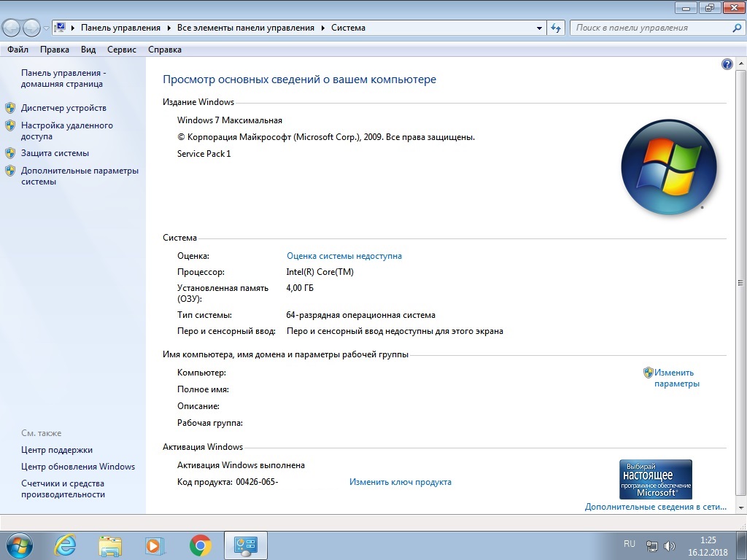Screen dimensions: 747x560
Task: Click the shield icon beside Диспетчер устройств
Action: point(10,108)
